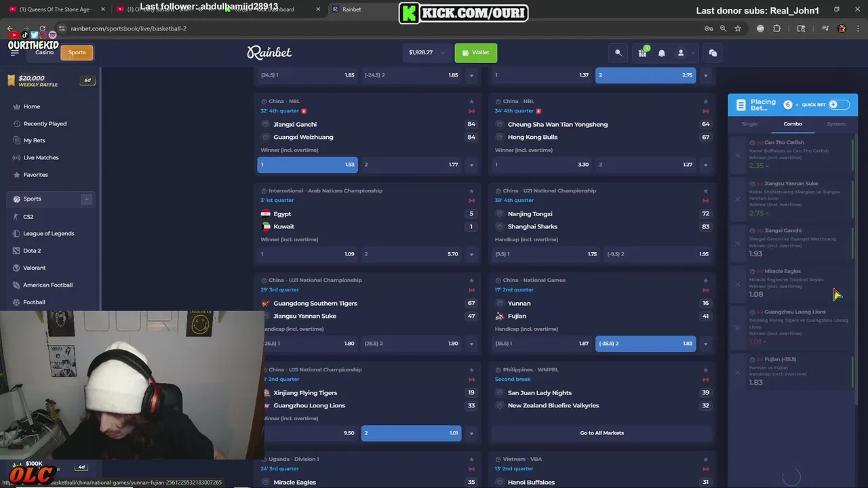The width and height of the screenshot is (868, 488).
Task: Switch to Queens Of The Stone Age tab
Action: click(54, 9)
